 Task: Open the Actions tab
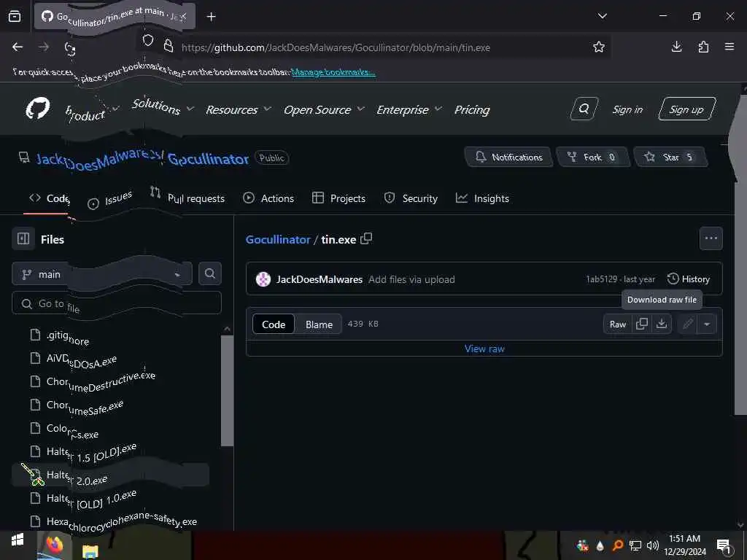268,198
